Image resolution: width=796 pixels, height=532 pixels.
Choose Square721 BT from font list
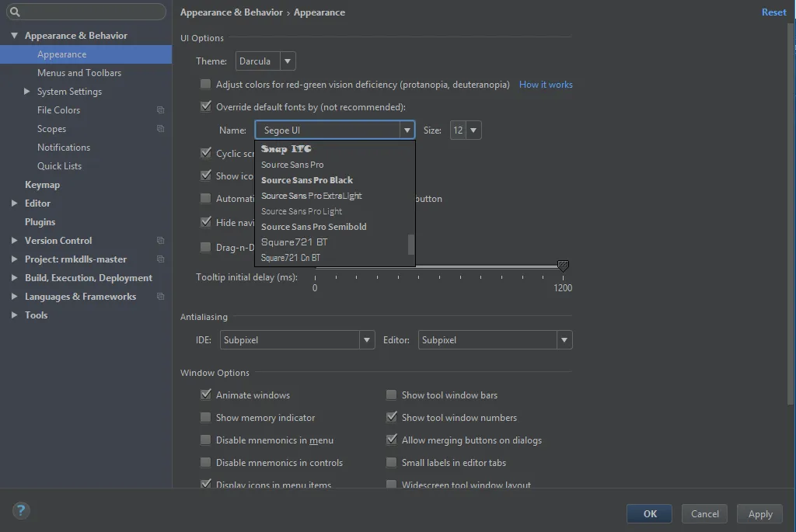click(295, 242)
